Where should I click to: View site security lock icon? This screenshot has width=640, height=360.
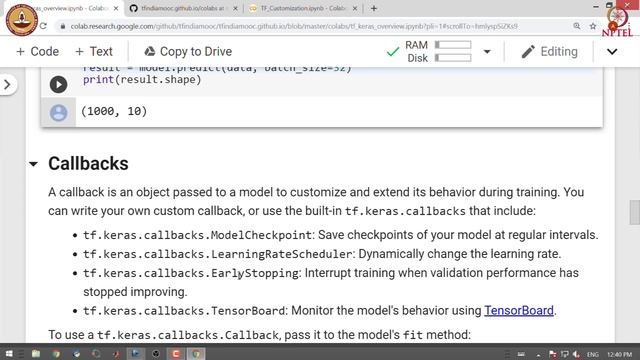pyautogui.click(x=62, y=27)
